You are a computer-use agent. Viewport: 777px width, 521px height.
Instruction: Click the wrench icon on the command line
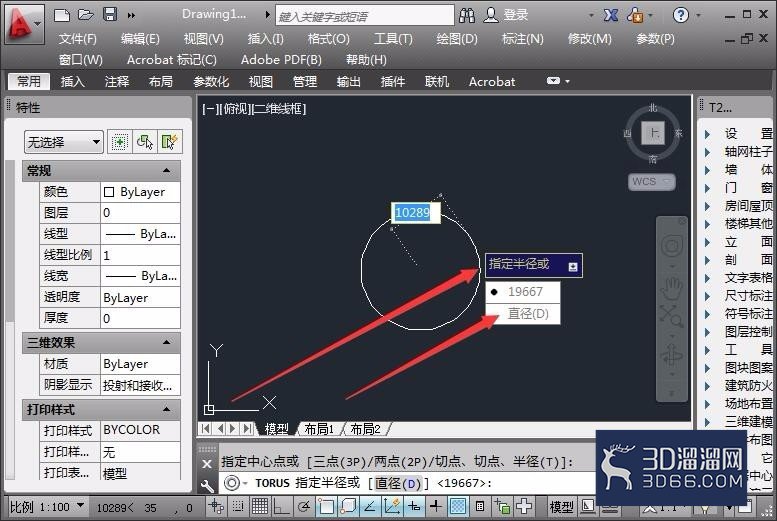[x=207, y=485]
